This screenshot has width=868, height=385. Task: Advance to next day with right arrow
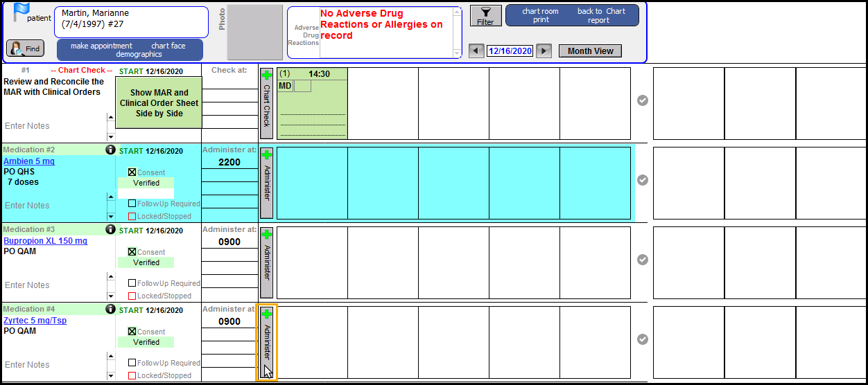[544, 51]
